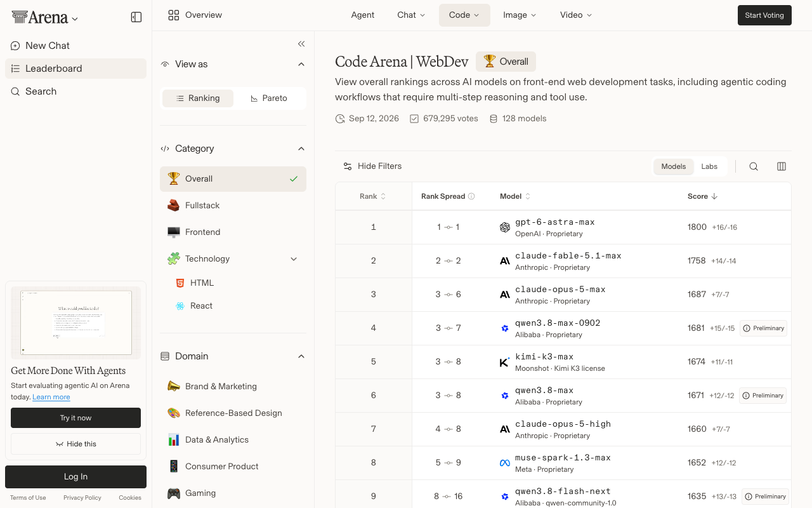Toggle table to Labs view
Viewport: 812px width, 508px height.
[709, 166]
